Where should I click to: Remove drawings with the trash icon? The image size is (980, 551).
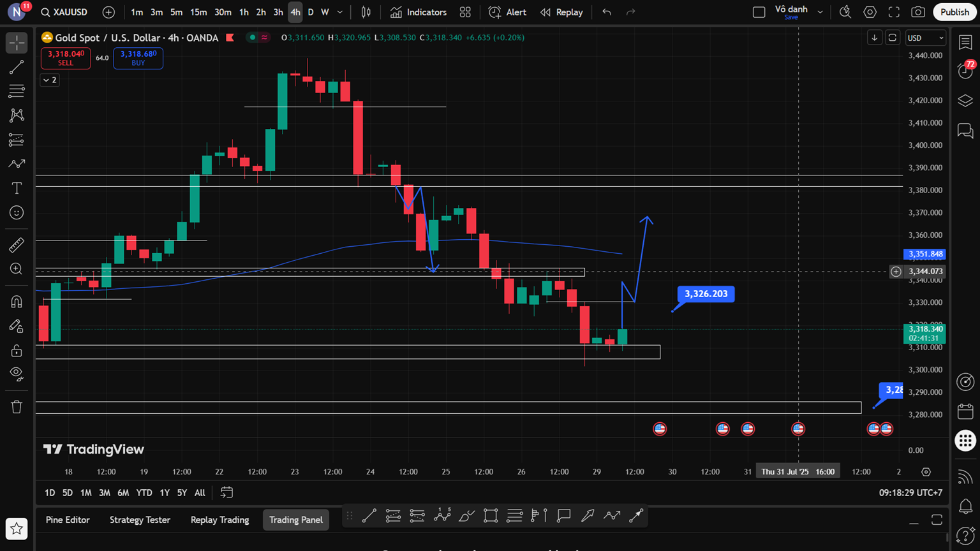click(17, 407)
